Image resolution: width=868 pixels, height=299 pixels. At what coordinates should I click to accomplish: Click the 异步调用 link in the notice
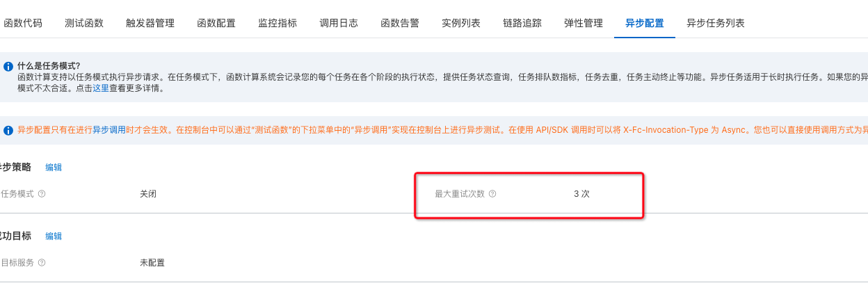pyautogui.click(x=109, y=130)
